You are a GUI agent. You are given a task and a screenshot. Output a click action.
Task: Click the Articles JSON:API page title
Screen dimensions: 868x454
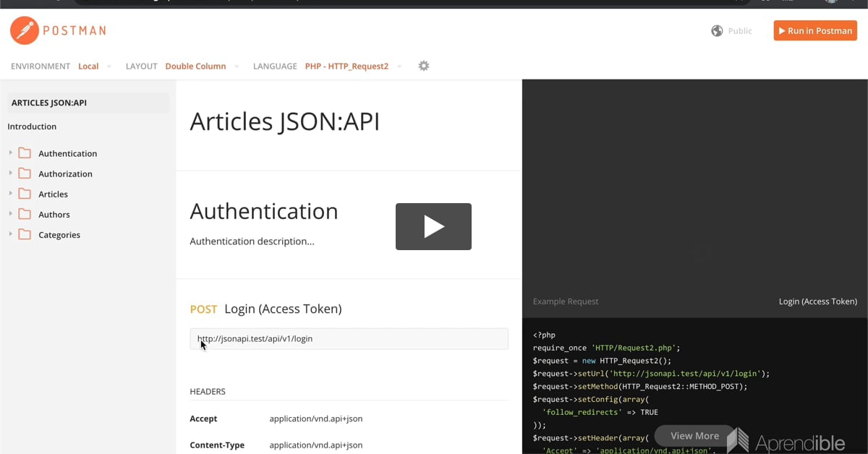[x=284, y=121]
